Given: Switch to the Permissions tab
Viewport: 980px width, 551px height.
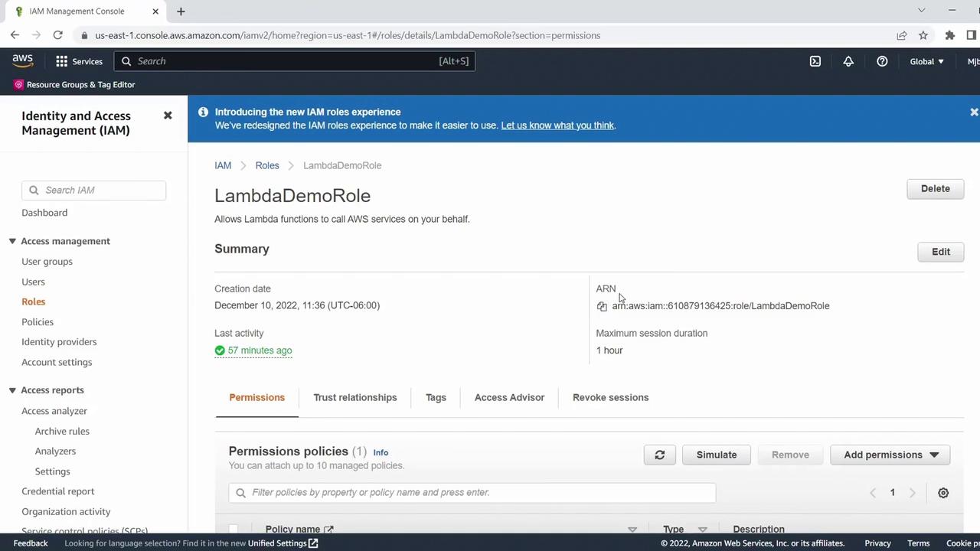Looking at the screenshot, I should 257,398.
